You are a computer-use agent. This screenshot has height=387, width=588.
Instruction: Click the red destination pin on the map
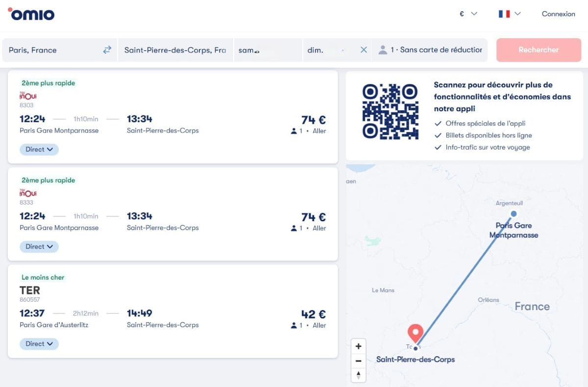[x=416, y=333]
